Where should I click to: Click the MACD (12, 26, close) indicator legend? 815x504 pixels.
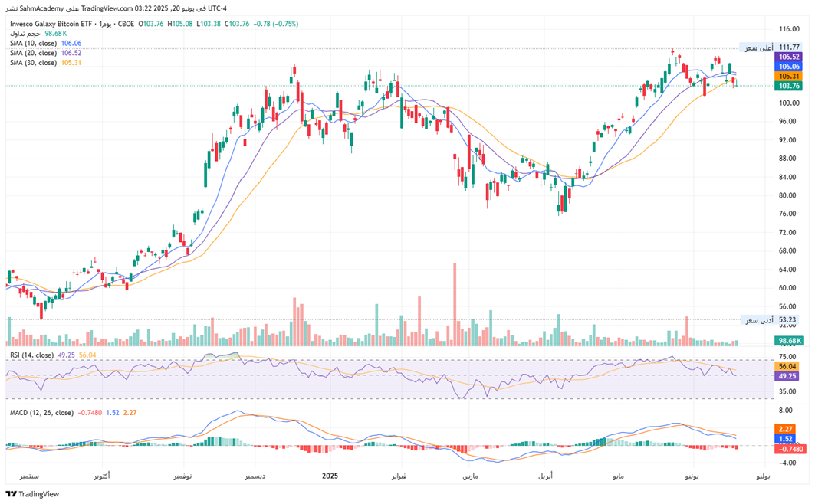tap(41, 413)
